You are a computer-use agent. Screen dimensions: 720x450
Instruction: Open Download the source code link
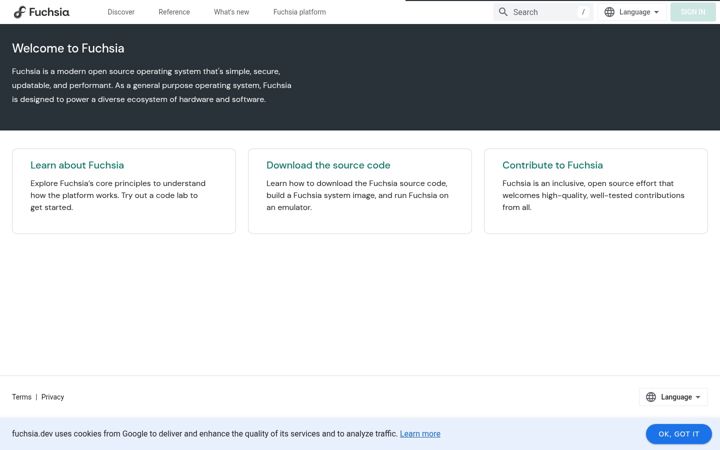click(328, 165)
